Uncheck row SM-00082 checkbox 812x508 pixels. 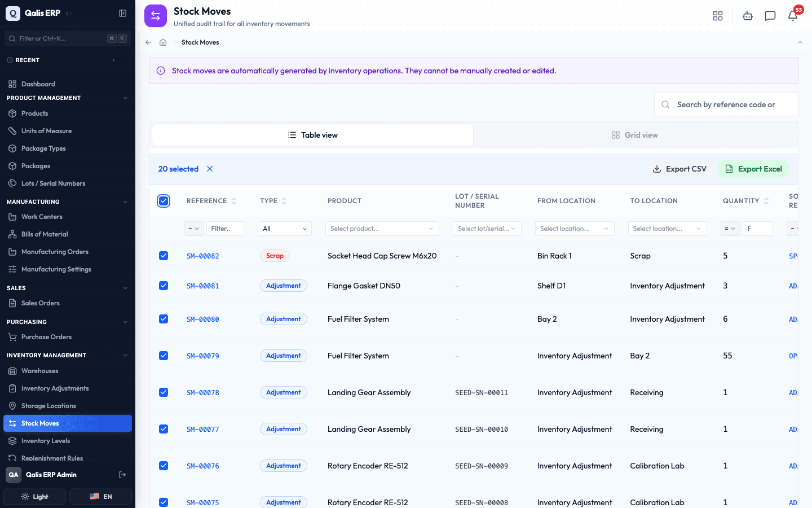(164, 256)
